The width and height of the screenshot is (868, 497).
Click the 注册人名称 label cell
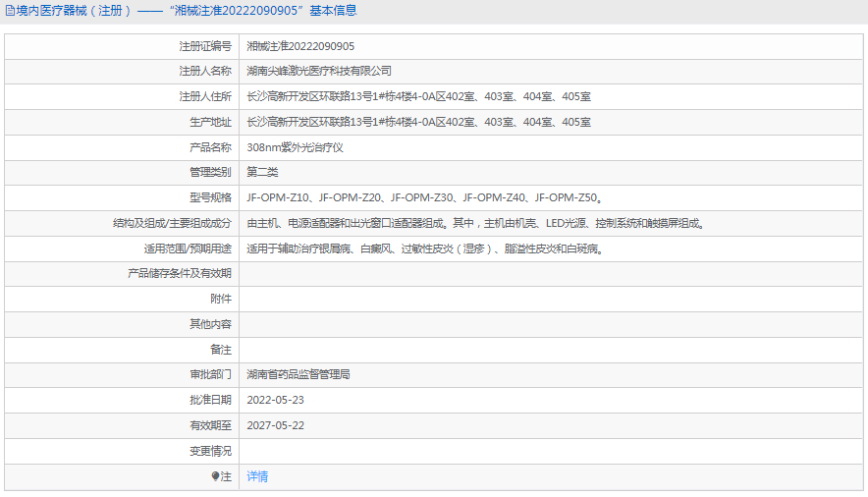tap(123, 72)
